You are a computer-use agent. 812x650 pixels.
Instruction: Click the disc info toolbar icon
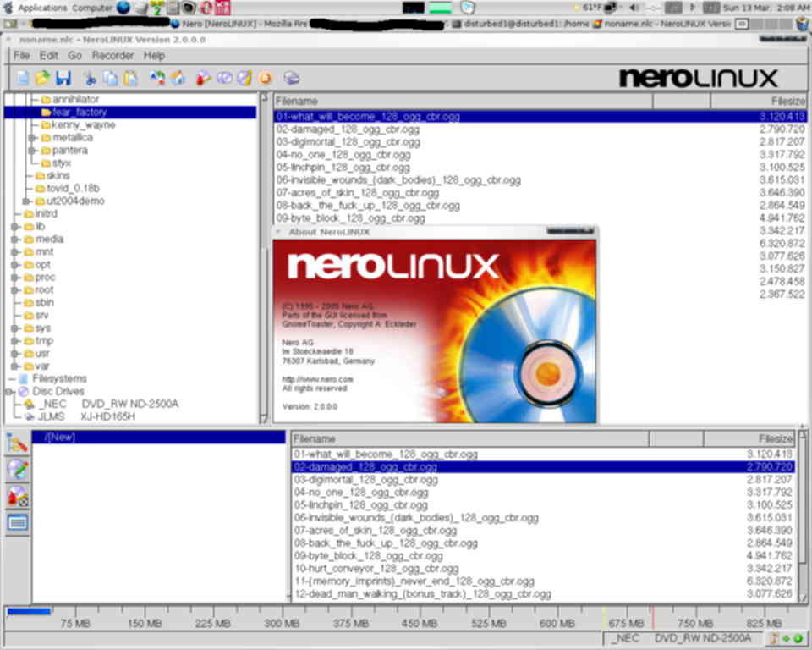point(224,78)
